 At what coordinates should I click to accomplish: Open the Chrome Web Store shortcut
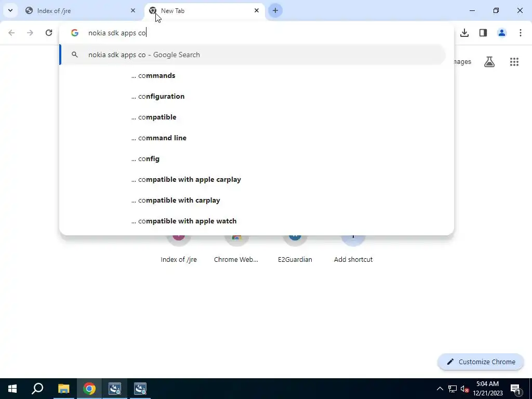[x=236, y=249]
